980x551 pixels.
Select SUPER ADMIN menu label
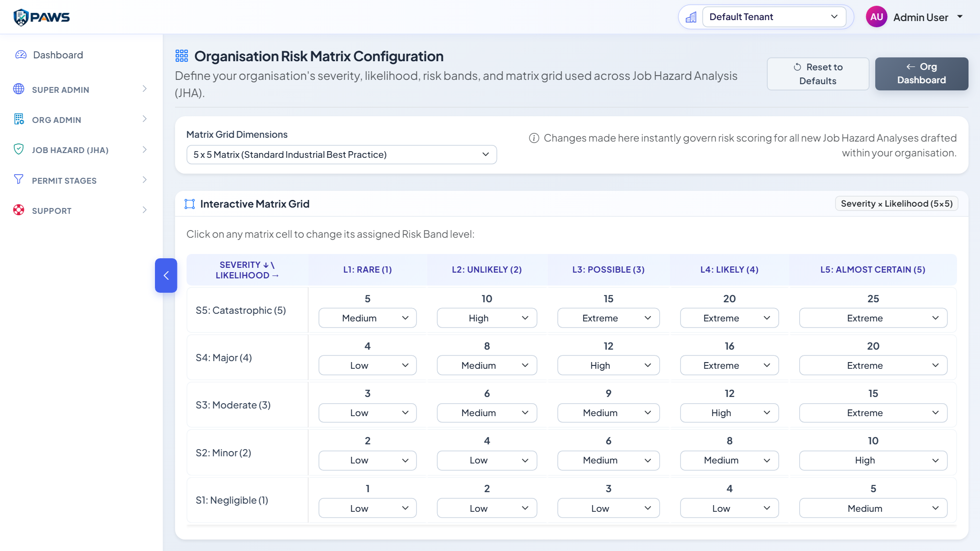click(60, 90)
